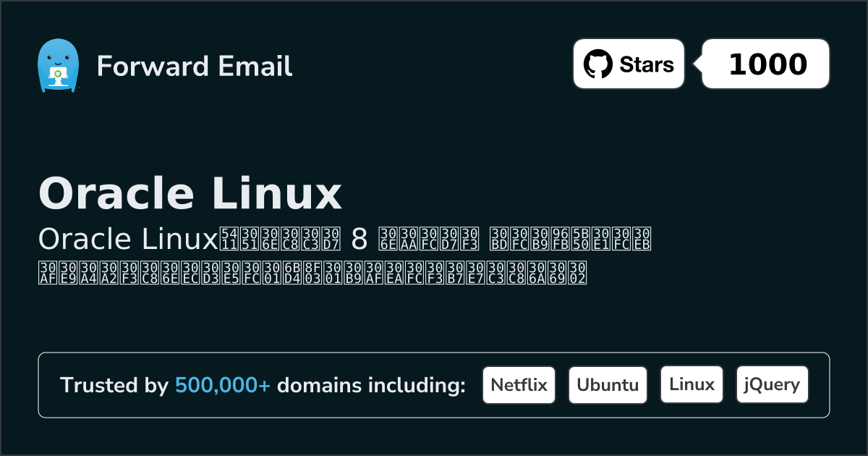Click the "Trusted by" text

114,386
